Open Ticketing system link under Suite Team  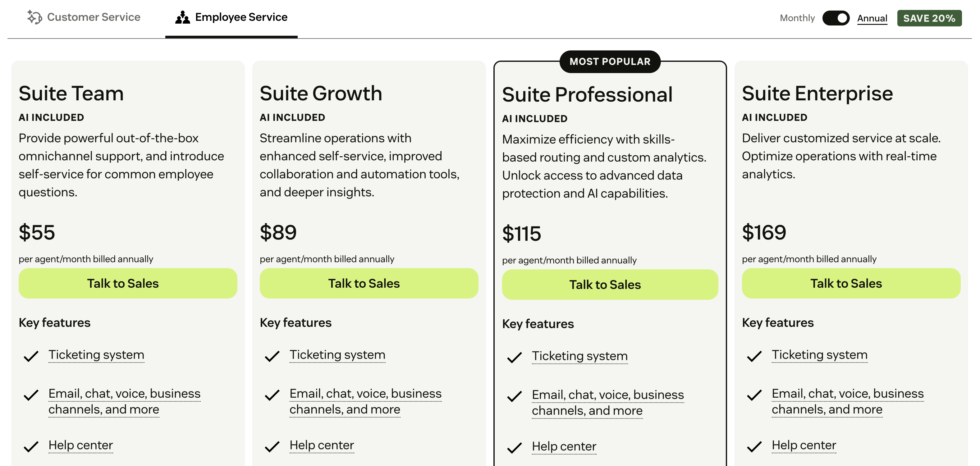96,354
